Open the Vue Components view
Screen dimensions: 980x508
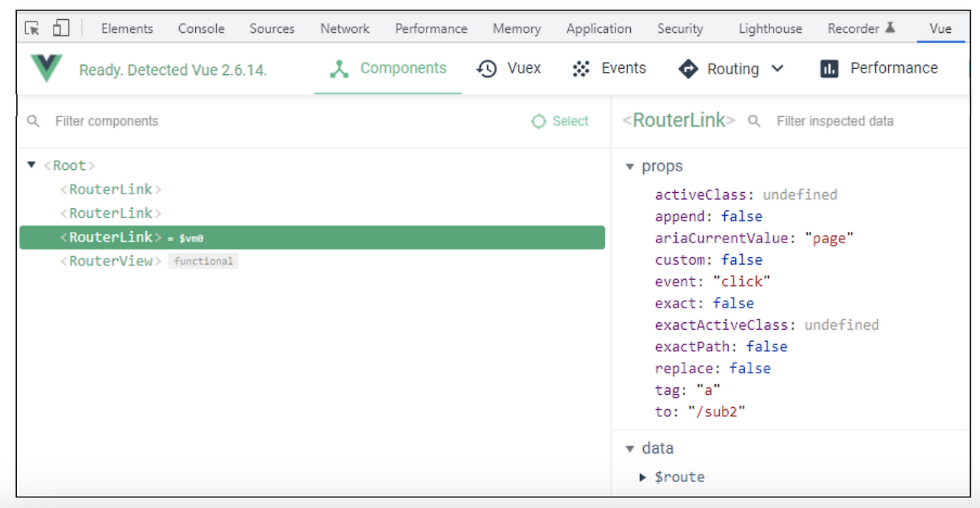click(x=388, y=69)
